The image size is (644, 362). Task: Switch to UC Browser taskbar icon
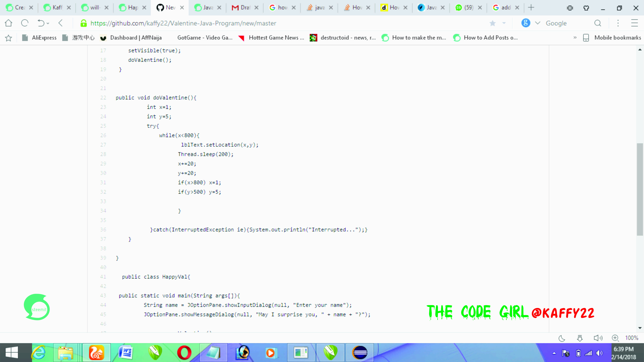click(97, 353)
